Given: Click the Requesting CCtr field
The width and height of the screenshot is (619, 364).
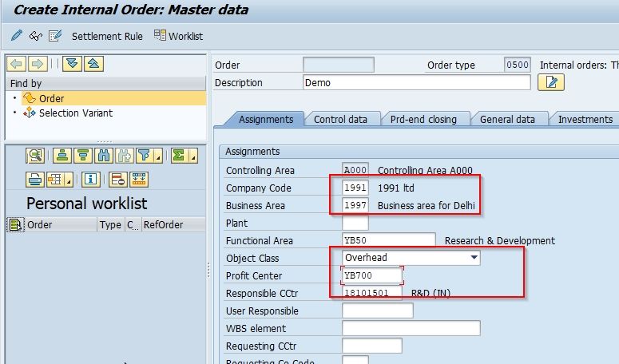Looking at the screenshot, I should point(372,346).
